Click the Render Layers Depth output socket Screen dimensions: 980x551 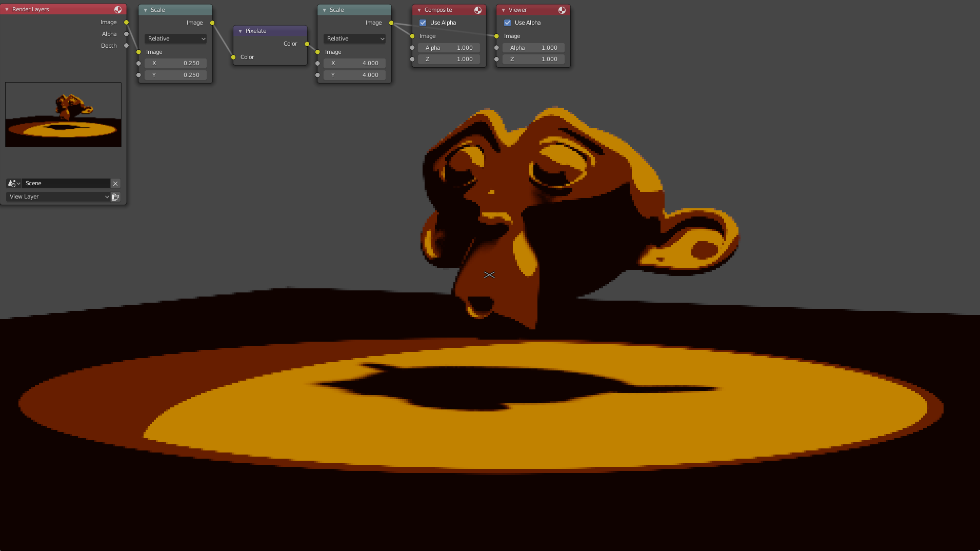point(126,46)
